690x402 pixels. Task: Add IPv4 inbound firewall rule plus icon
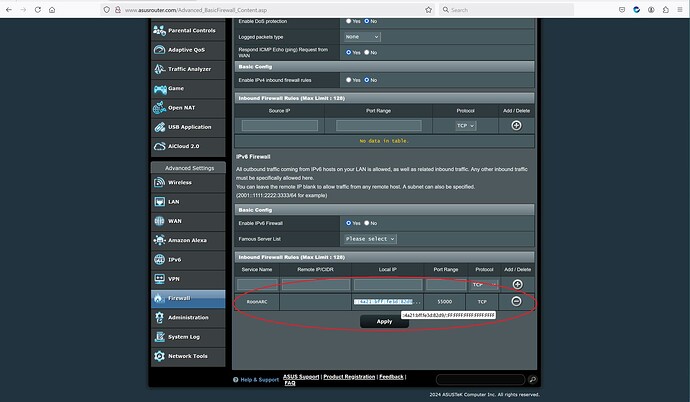[x=516, y=125]
